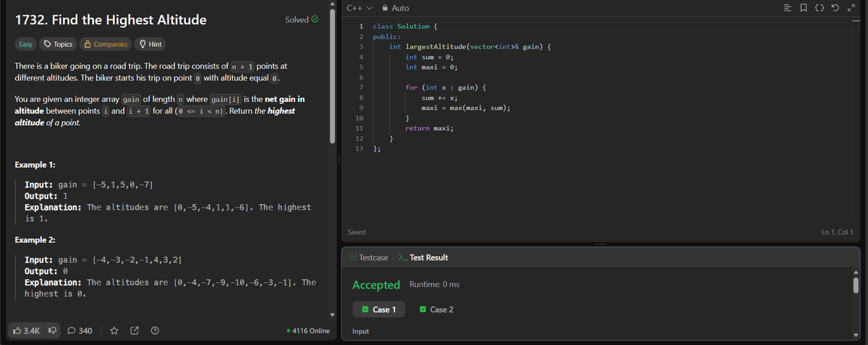Click the Solved green check indicator
868x345 pixels.
[x=302, y=20]
